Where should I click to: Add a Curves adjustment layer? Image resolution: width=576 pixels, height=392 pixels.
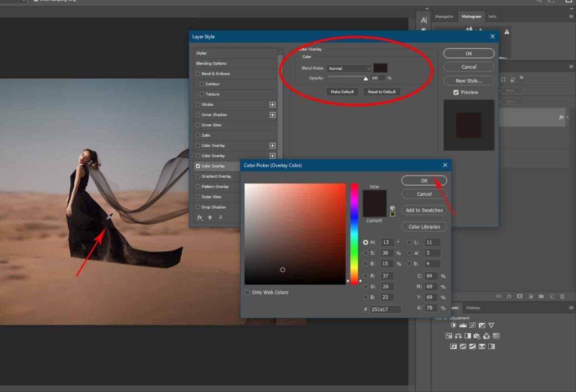point(472,325)
